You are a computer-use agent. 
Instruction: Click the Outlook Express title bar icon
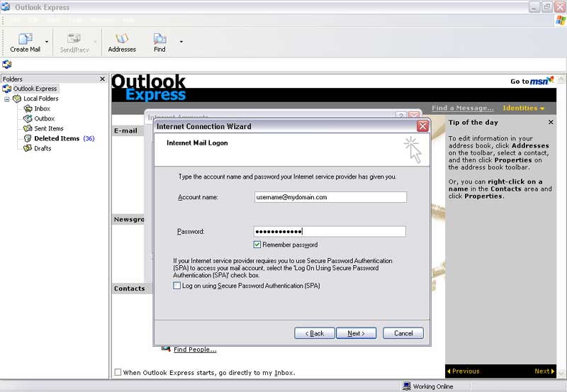pyautogui.click(x=6, y=6)
